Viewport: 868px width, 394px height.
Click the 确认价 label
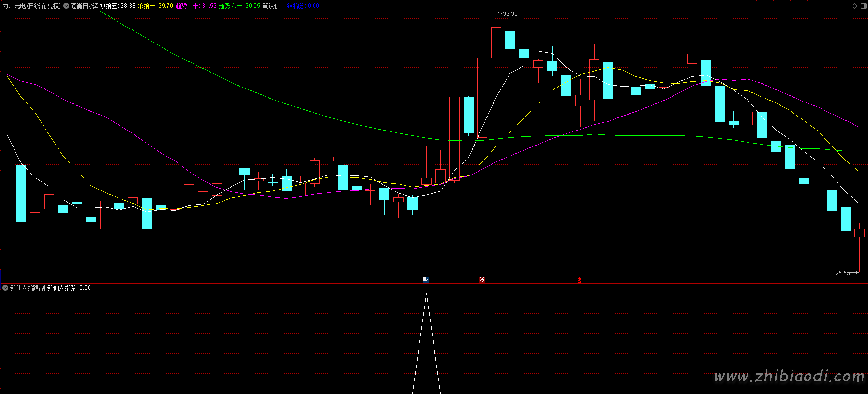pos(273,6)
